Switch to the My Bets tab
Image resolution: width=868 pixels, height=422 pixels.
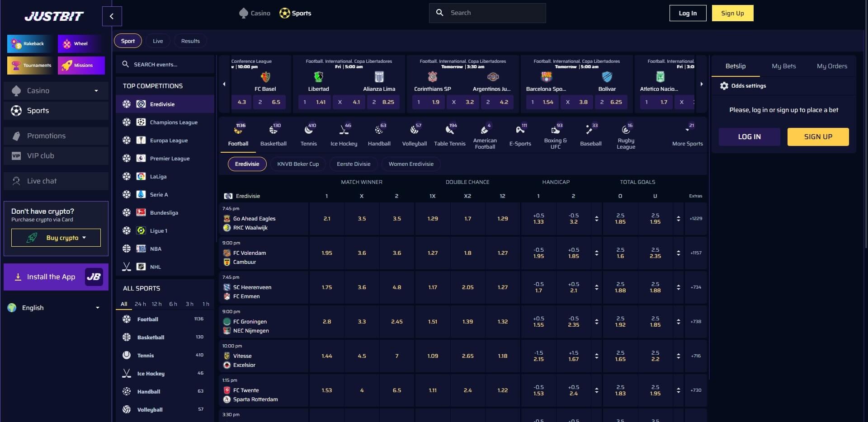783,66
